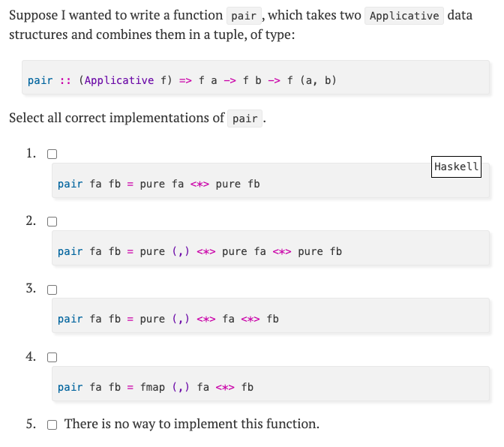This screenshot has width=504, height=447.
Task: Select the checkbox for option 3
Action: pyautogui.click(x=52, y=289)
